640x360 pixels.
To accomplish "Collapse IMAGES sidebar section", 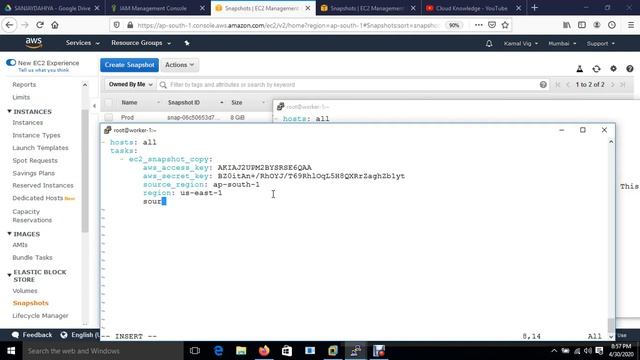I will point(9,234).
